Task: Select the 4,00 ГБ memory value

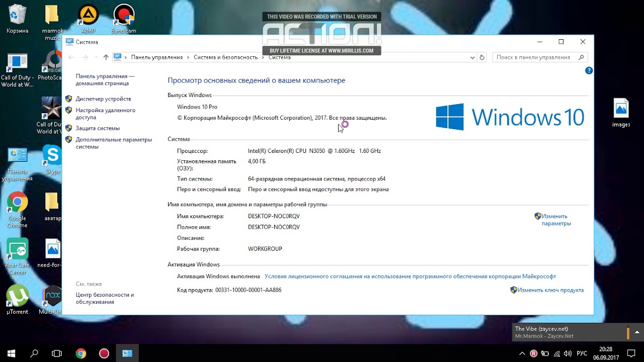Action: tap(257, 161)
